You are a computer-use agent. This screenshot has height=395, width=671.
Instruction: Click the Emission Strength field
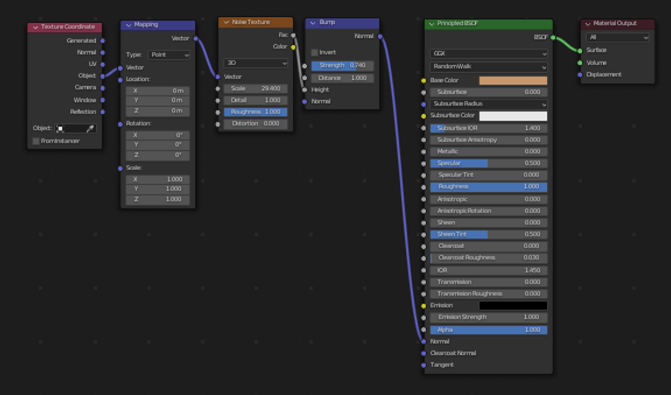point(488,317)
